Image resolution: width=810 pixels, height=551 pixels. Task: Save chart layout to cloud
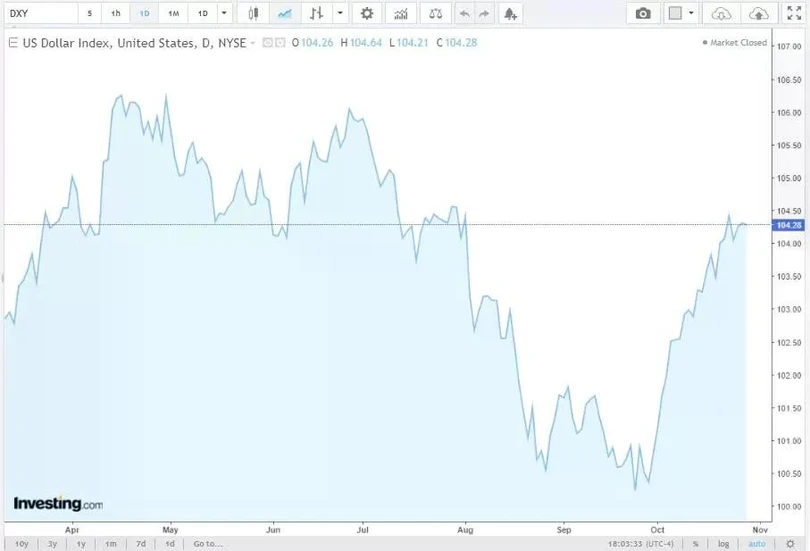coord(759,13)
